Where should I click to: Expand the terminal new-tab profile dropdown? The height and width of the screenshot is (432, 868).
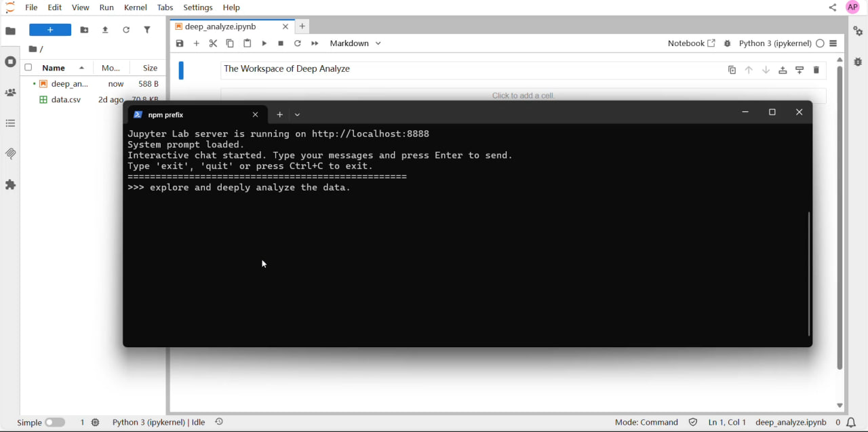(298, 115)
